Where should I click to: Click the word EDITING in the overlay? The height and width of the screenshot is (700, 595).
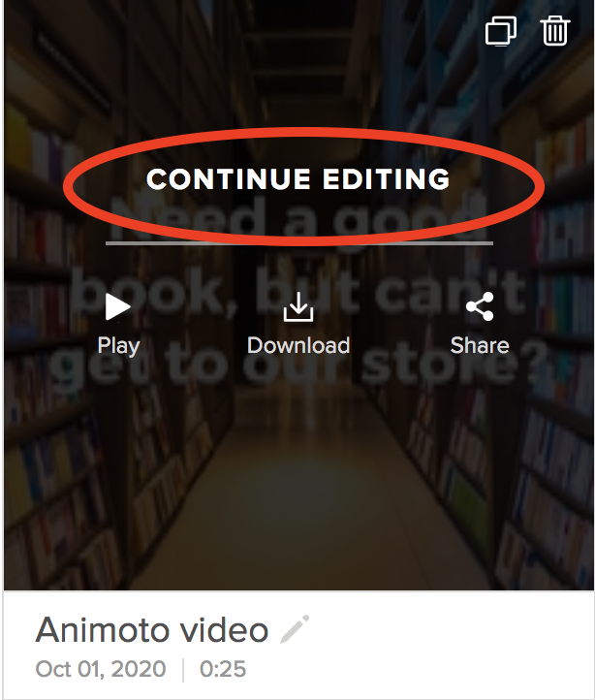[386, 179]
